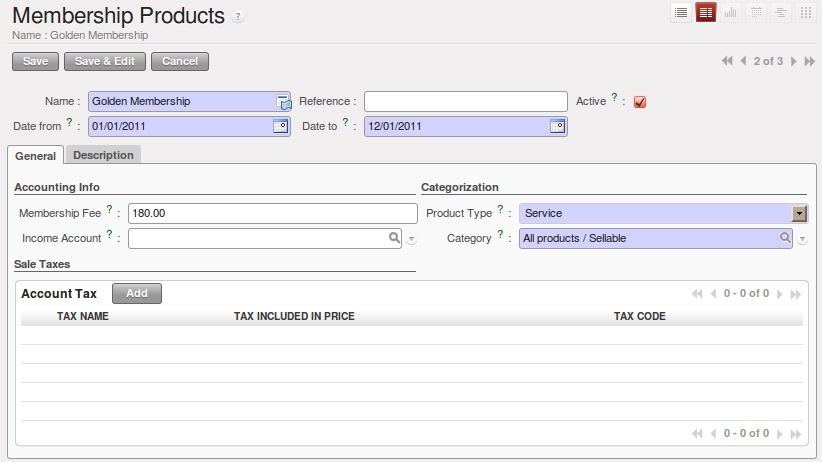Uncheck the Active checkbox
Image resolution: width=822 pixels, height=462 pixels.
640,102
